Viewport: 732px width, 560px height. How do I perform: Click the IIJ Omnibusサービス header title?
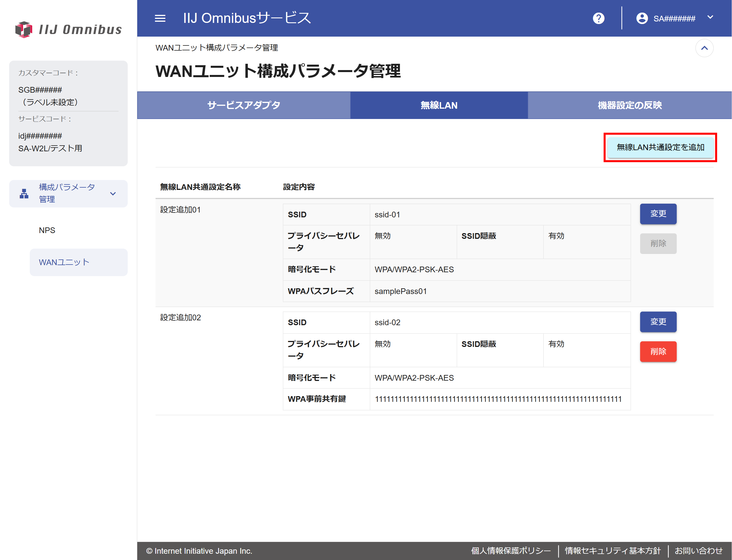pos(247,18)
